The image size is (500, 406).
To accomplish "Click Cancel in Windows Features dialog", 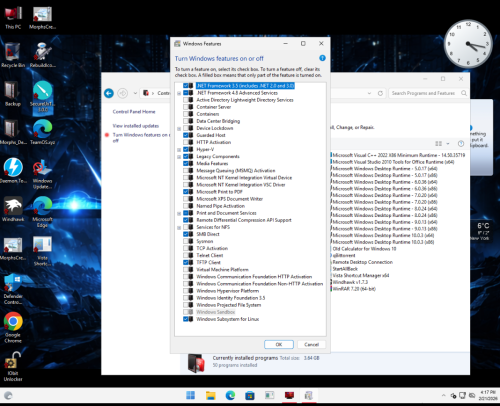I will coord(311,344).
